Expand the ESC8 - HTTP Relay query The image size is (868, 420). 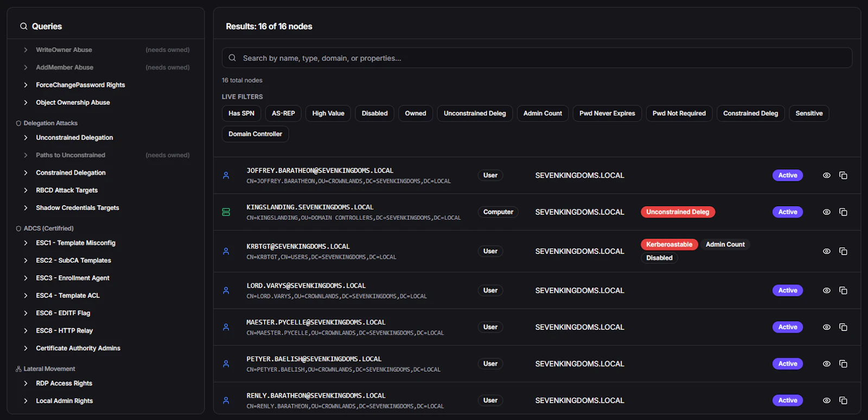click(25, 330)
